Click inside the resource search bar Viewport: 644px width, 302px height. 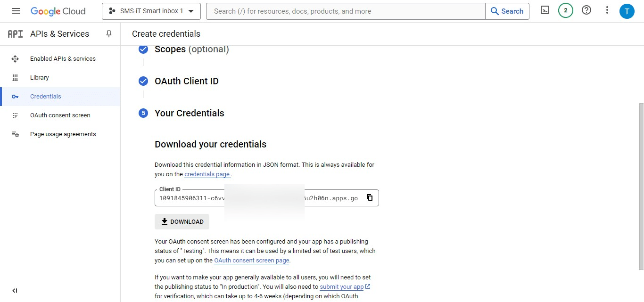click(x=330, y=11)
